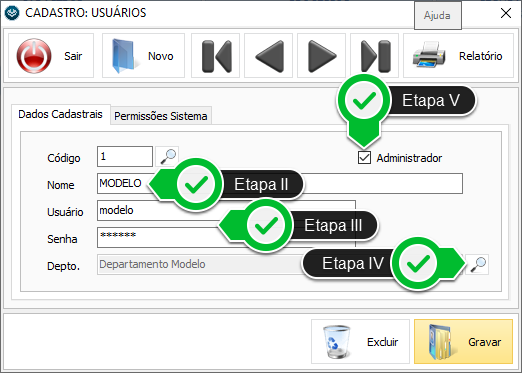The height and width of the screenshot is (373, 522).
Task: Delete the user with Excluir
Action: [360, 342]
